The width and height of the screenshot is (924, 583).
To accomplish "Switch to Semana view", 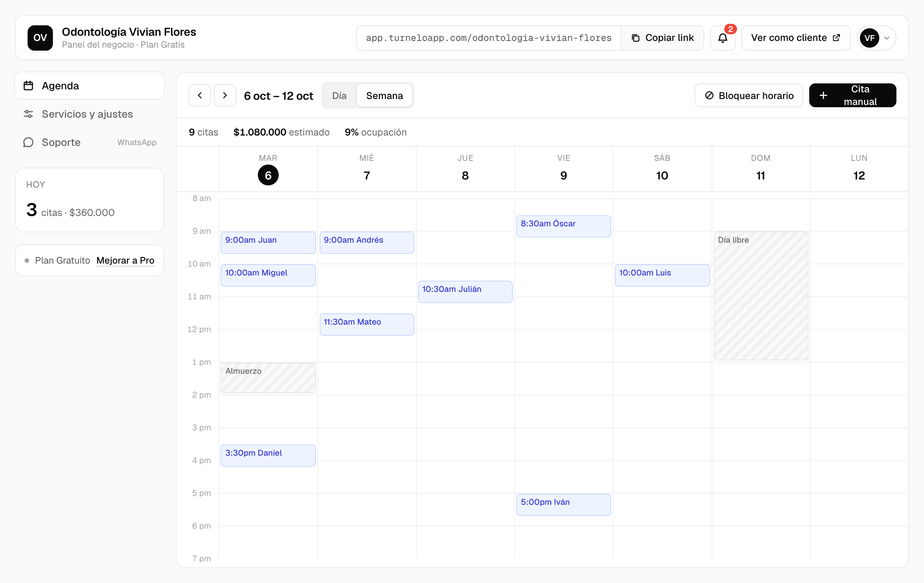I will 385,95.
